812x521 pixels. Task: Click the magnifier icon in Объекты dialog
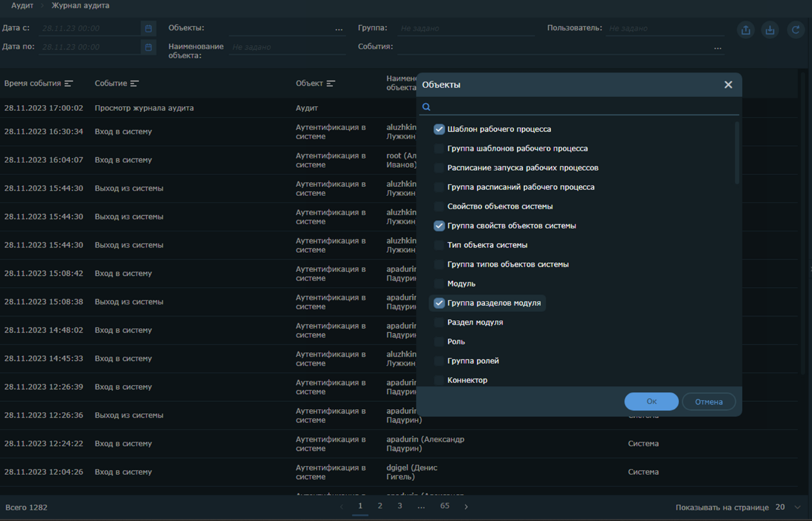[x=426, y=107]
